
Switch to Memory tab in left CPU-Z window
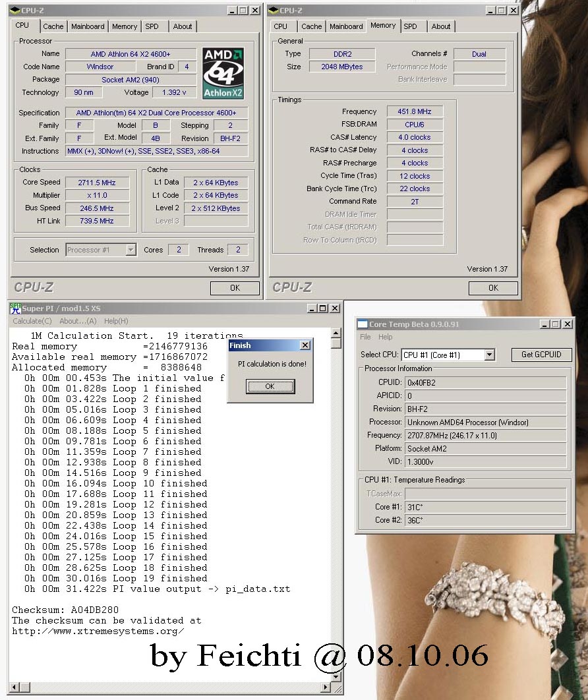tap(125, 26)
